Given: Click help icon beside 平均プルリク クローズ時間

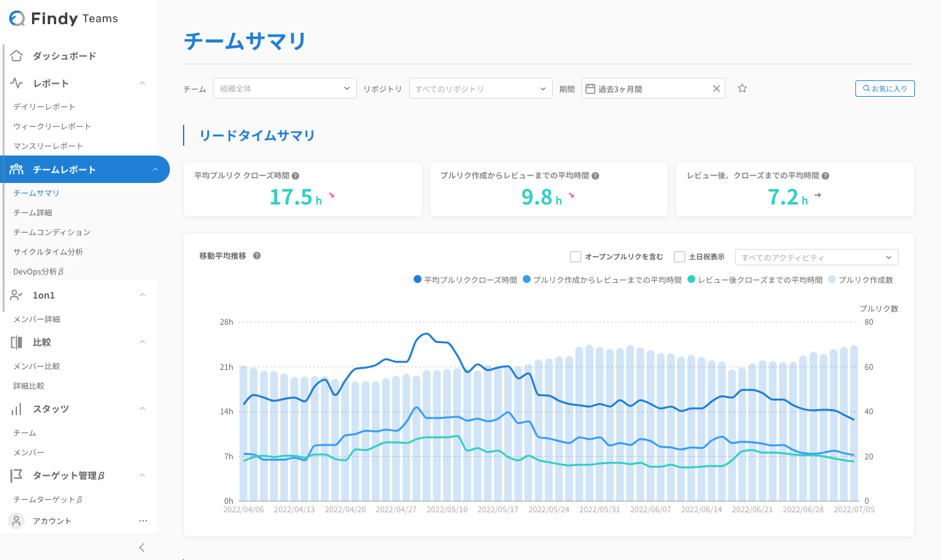Looking at the screenshot, I should 295,176.
